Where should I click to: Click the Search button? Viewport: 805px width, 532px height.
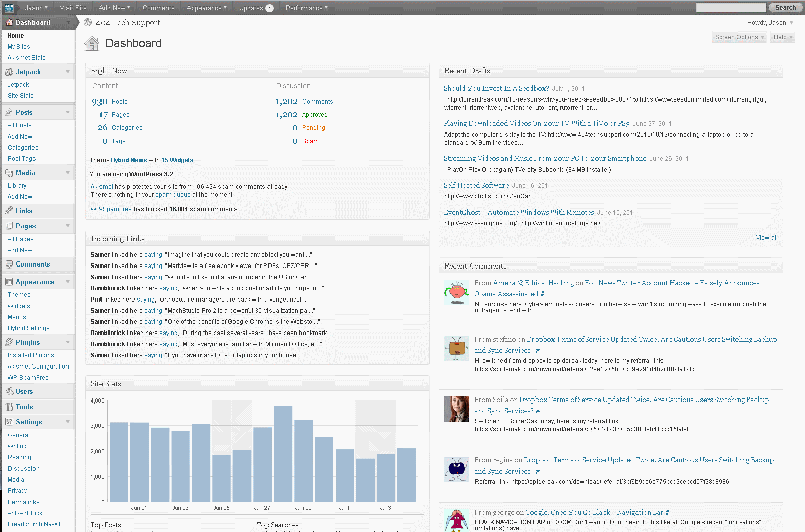coord(785,7)
